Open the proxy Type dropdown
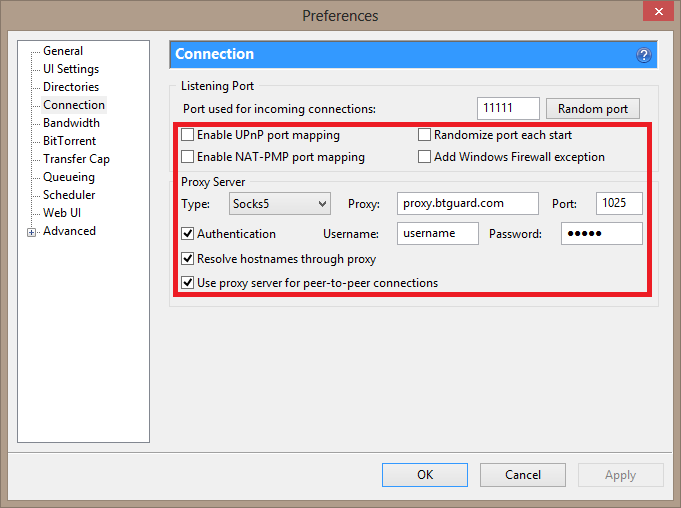The height and width of the screenshot is (508, 681). click(x=279, y=204)
